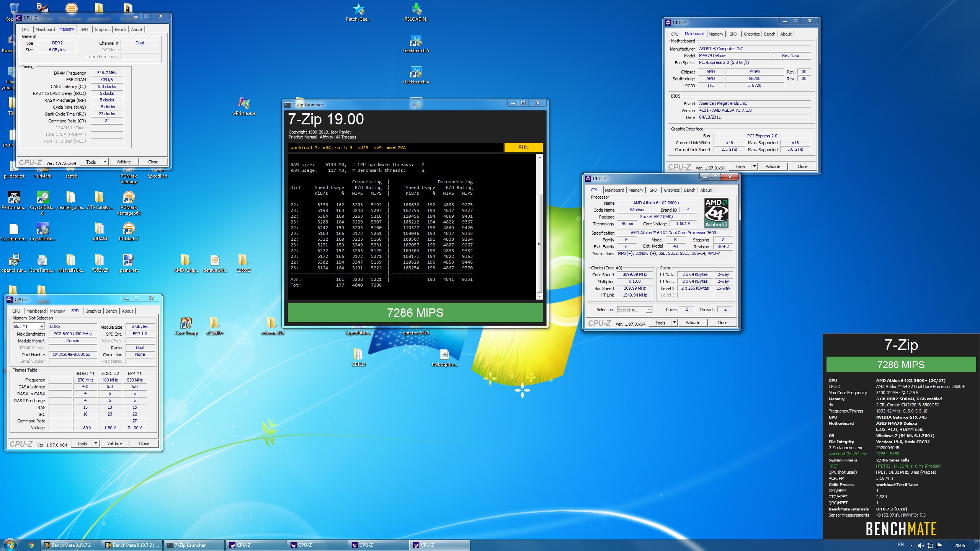Image resolution: width=980 pixels, height=551 pixels.
Task: Switch to Graphics tab in SPD CPU-Z window
Action: (93, 311)
